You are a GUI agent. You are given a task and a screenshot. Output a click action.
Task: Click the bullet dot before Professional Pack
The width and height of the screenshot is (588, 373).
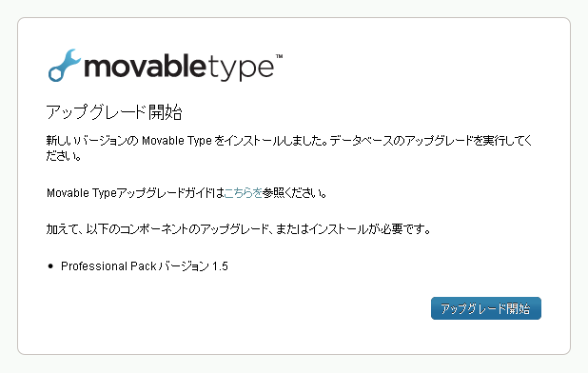[x=51, y=266]
